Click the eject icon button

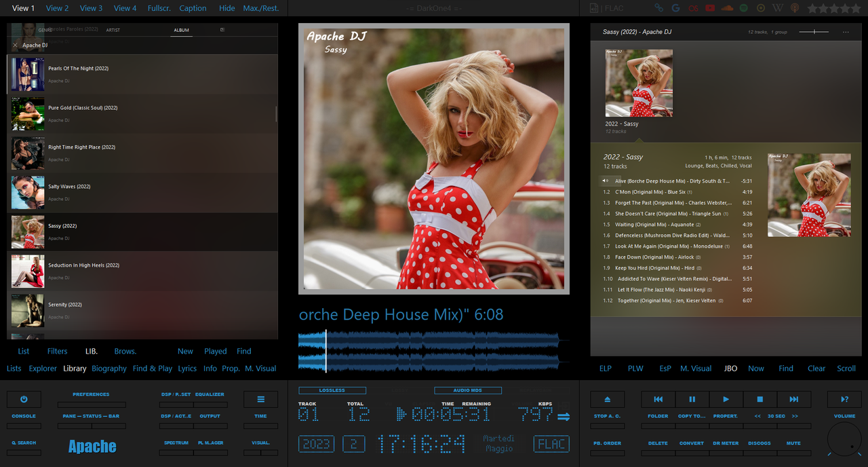[x=607, y=399]
